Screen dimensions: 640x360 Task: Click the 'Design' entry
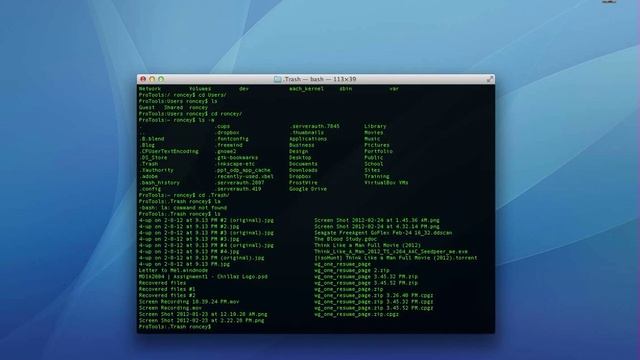tap(298, 151)
